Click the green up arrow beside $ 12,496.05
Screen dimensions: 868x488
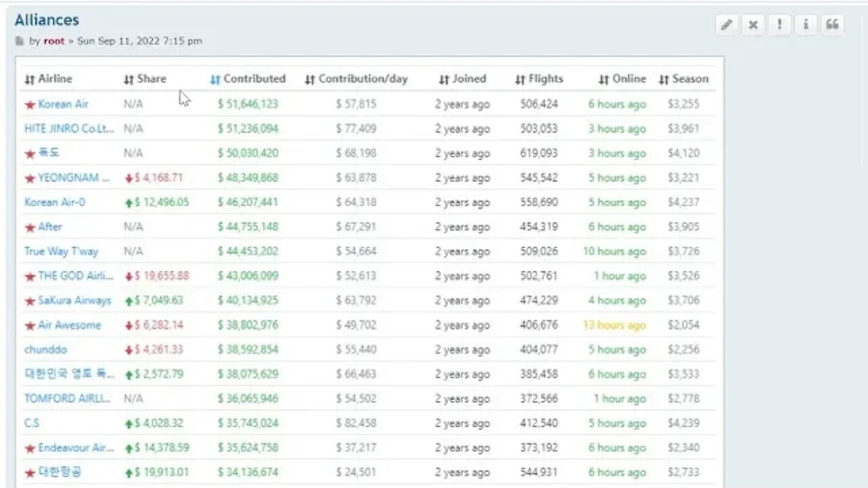128,203
